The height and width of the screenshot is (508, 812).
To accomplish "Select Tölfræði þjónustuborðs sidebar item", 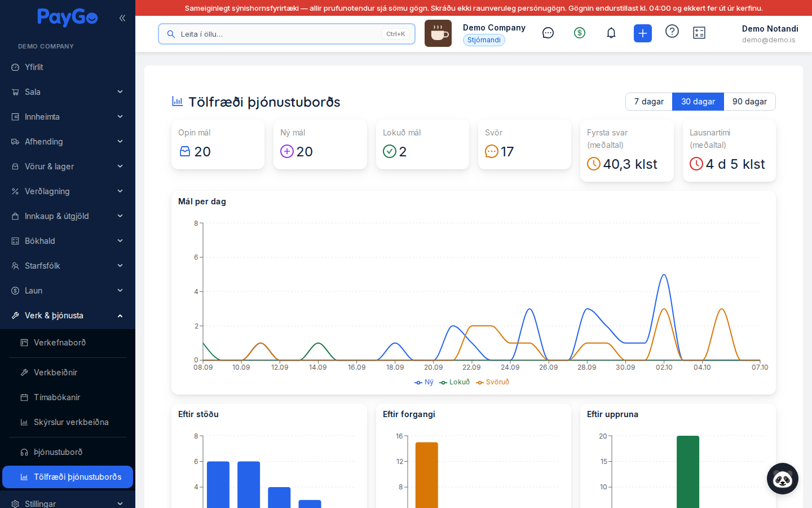I will [x=68, y=477].
